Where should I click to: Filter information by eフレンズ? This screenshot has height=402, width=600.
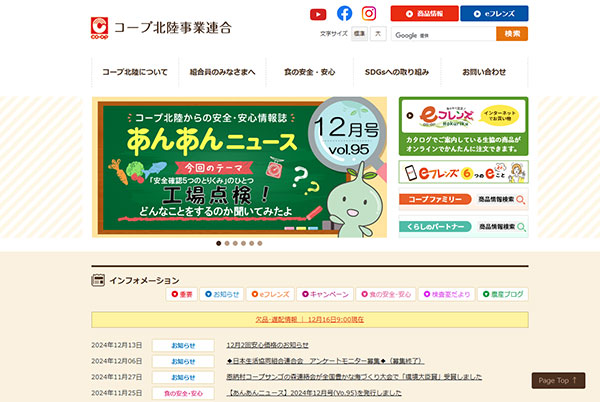tap(270, 294)
